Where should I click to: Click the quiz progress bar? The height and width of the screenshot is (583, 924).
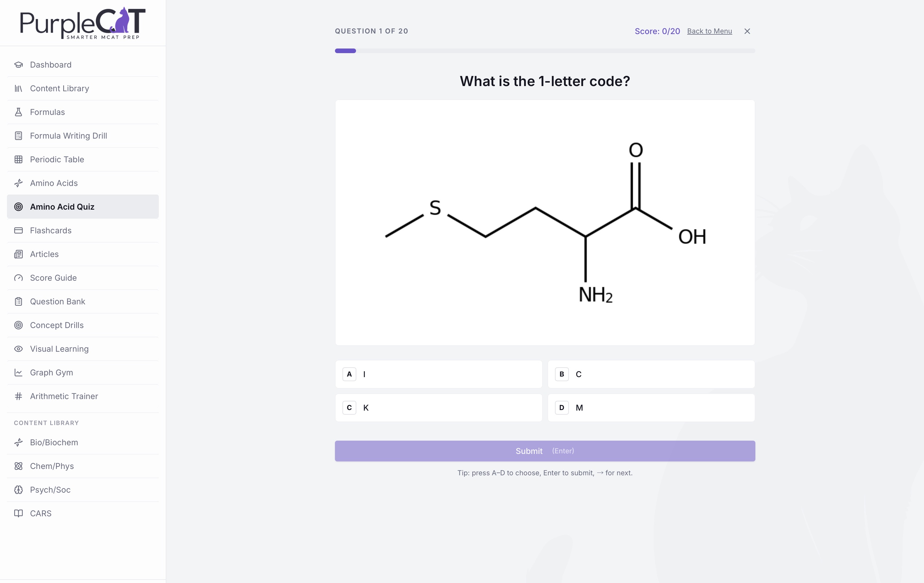pyautogui.click(x=545, y=51)
